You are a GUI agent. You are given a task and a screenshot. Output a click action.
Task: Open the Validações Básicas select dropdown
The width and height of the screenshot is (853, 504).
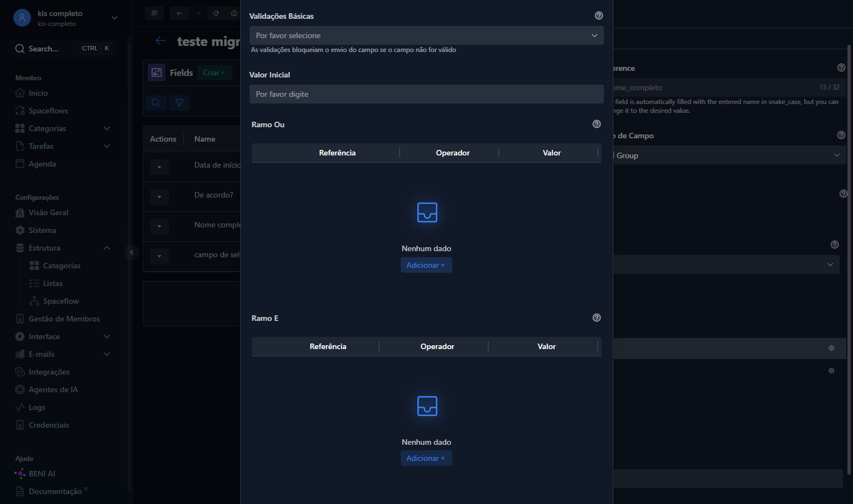[x=426, y=35]
